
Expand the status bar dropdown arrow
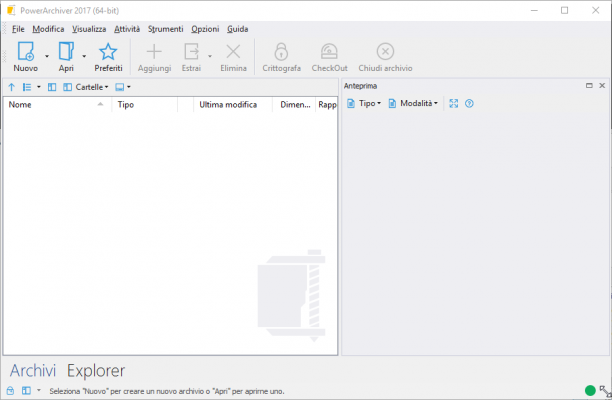[x=39, y=390]
